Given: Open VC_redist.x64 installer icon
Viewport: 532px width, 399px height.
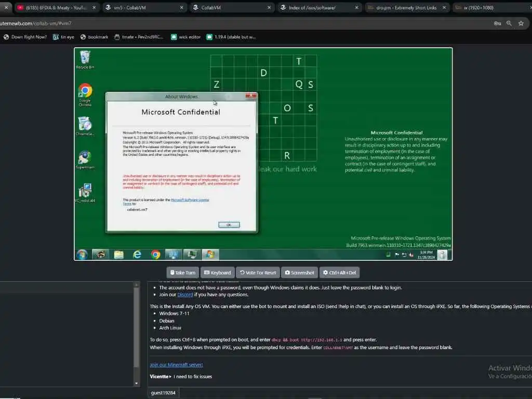Looking at the screenshot, I should coord(85,193).
